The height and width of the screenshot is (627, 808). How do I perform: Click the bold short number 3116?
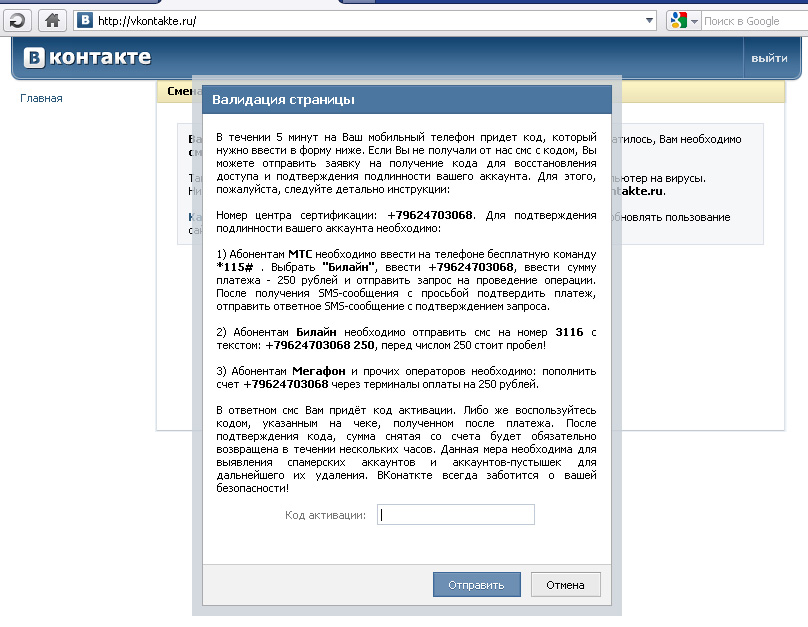pyautogui.click(x=569, y=332)
